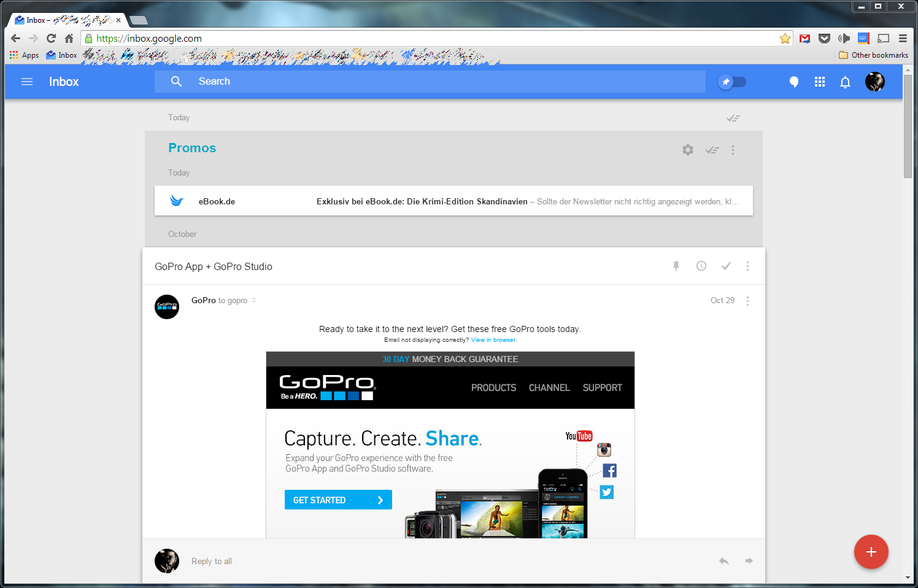Snooze the GoPro conversation with clock icon
This screenshot has height=588, width=918.
point(701,266)
